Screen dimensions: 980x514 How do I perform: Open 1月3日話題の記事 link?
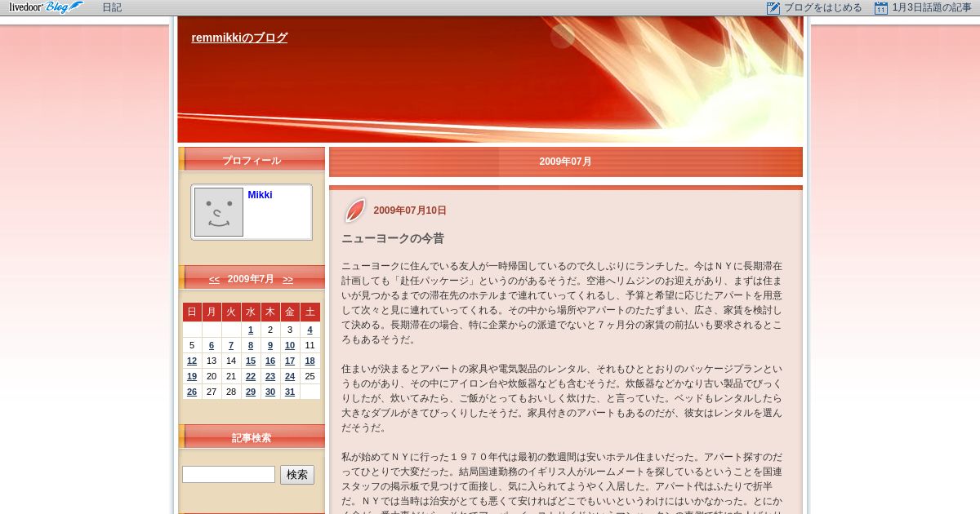tap(932, 7)
